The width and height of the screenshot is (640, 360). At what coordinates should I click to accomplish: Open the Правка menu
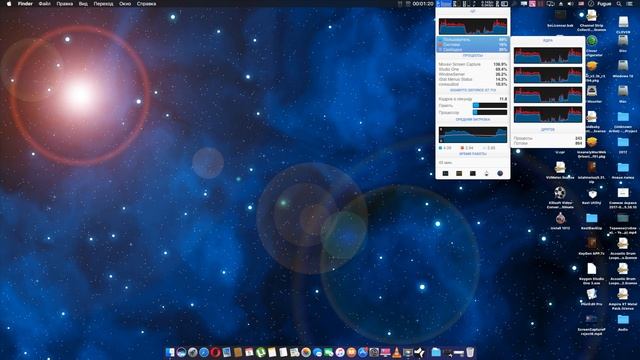[64, 4]
